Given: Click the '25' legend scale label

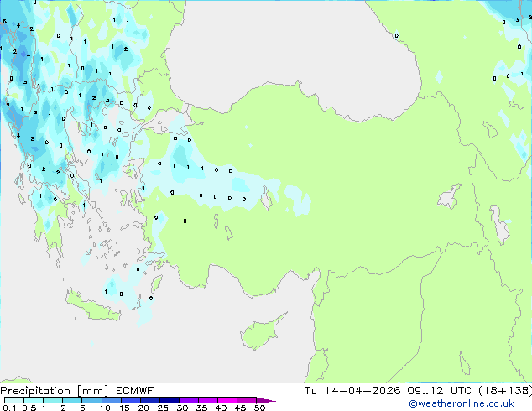Looking at the screenshot, I should click(x=163, y=408).
